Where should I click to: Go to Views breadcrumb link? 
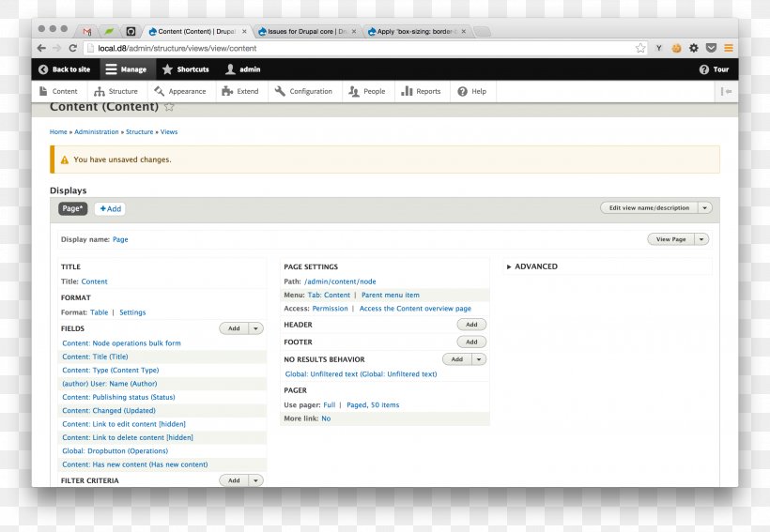coord(169,131)
